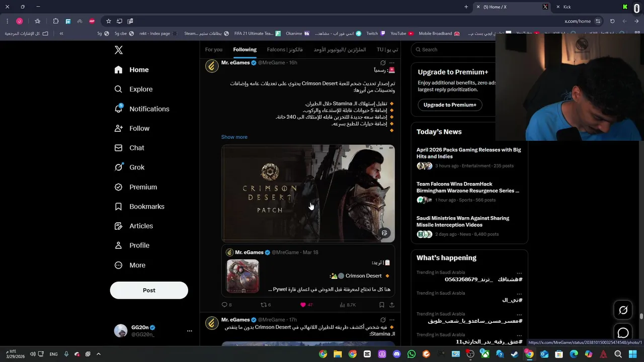The image size is (644, 362).
Task: Open the Crimson Desert Patch image
Action: (x=308, y=194)
